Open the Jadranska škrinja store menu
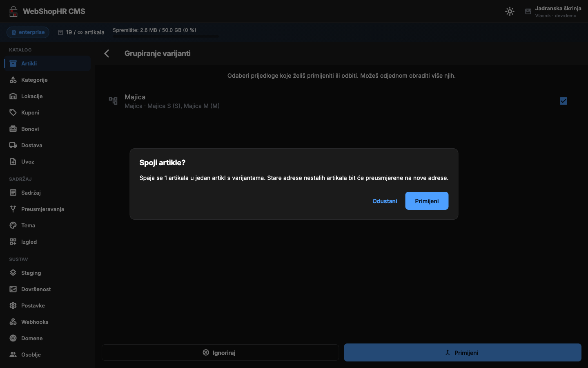The height and width of the screenshot is (368, 588). [553, 11]
